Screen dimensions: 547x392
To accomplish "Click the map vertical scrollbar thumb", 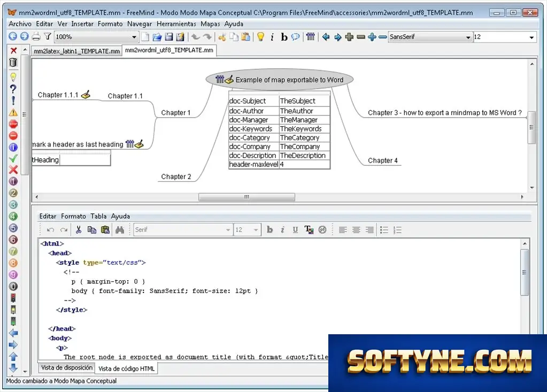I will [531, 127].
